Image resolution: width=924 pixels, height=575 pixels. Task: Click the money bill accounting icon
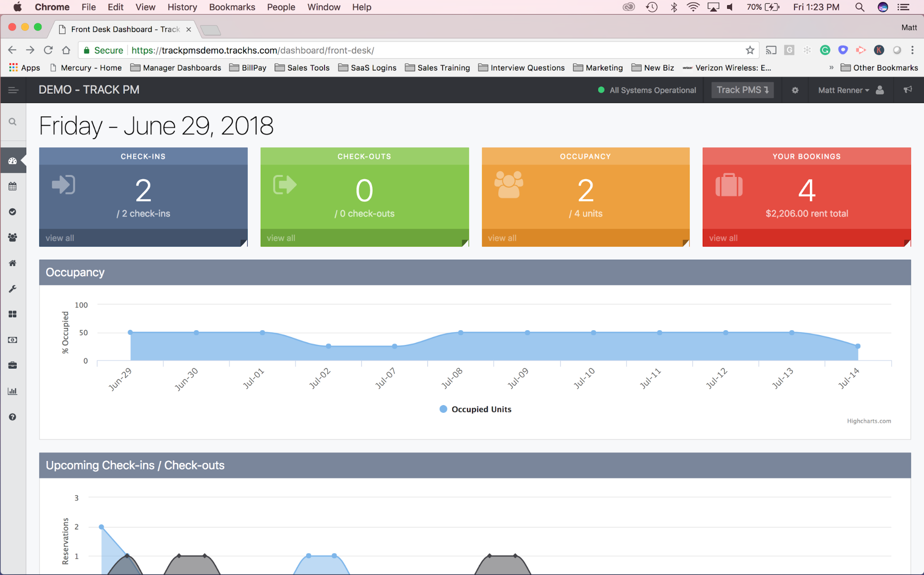12,340
